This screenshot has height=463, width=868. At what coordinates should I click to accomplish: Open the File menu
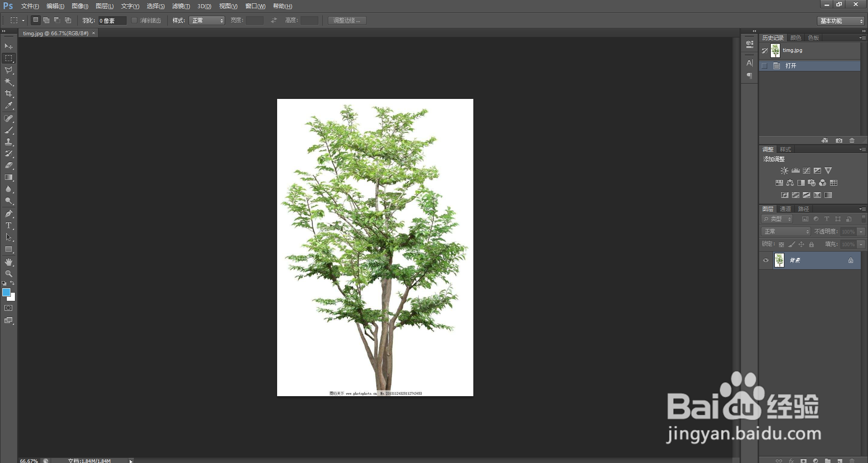pyautogui.click(x=30, y=6)
